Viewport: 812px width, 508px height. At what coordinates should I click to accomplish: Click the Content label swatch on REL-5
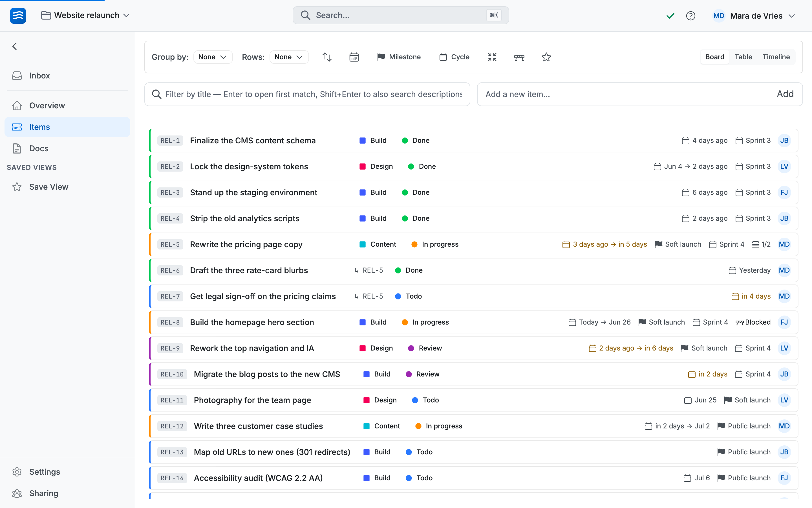coord(362,245)
